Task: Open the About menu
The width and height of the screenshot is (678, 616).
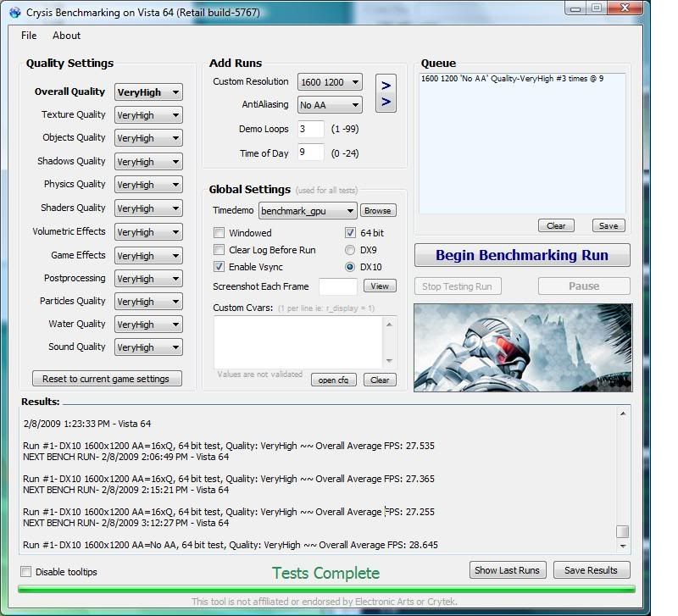Action: pyautogui.click(x=65, y=36)
